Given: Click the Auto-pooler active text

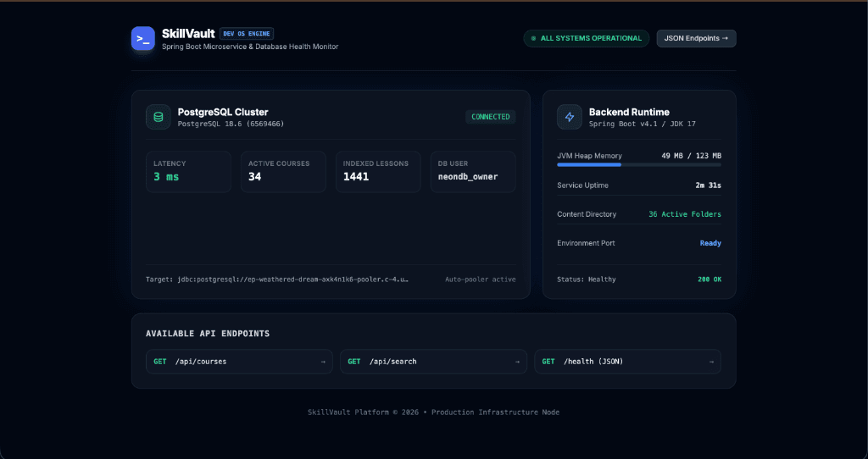Looking at the screenshot, I should click(x=481, y=279).
